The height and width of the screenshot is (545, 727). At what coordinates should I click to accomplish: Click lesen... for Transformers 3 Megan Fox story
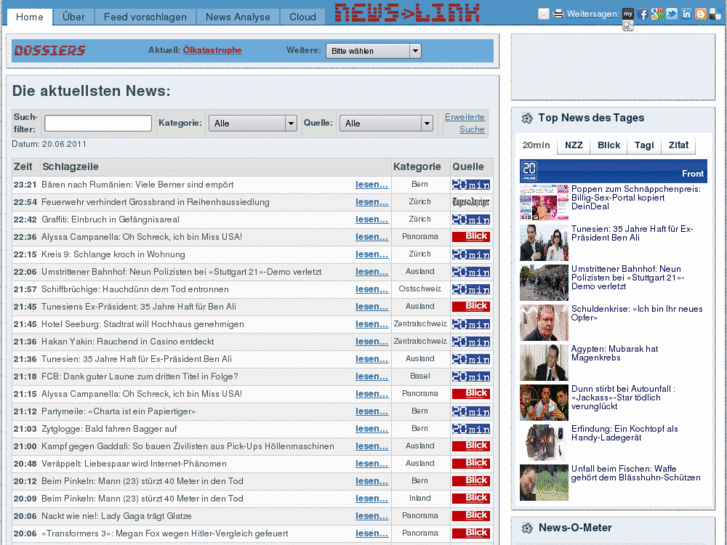coord(372,533)
